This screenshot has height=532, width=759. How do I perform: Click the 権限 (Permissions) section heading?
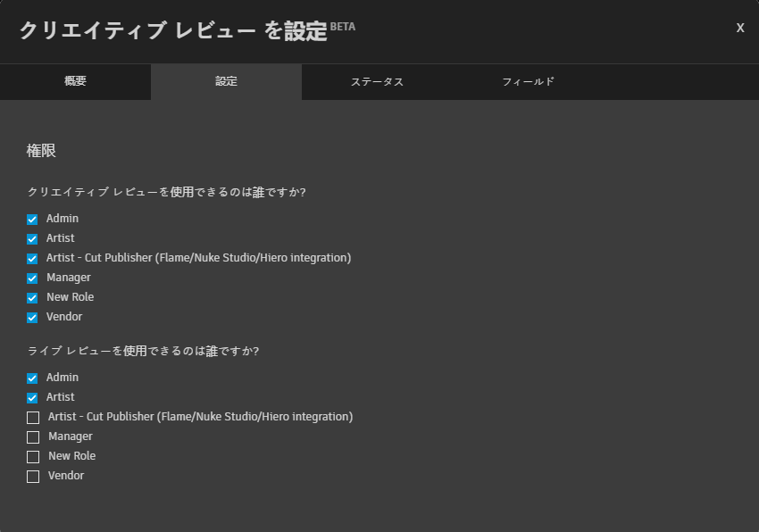pos(39,151)
